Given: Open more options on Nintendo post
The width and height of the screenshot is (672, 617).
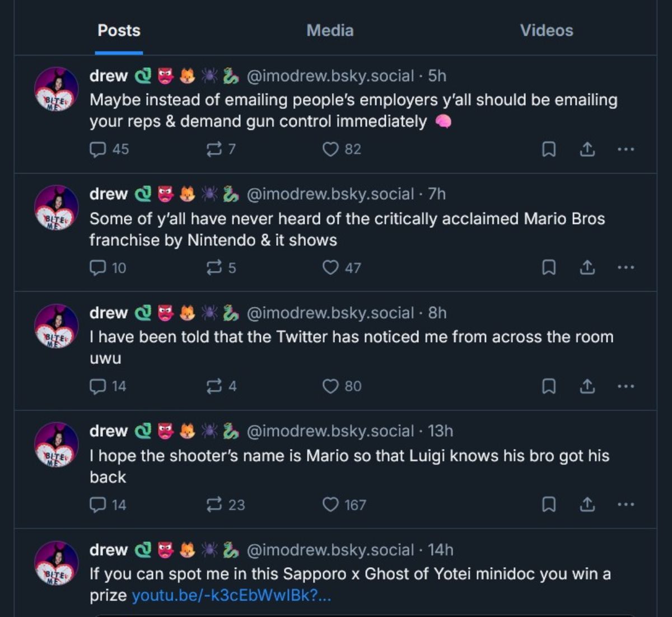Looking at the screenshot, I should point(626,268).
